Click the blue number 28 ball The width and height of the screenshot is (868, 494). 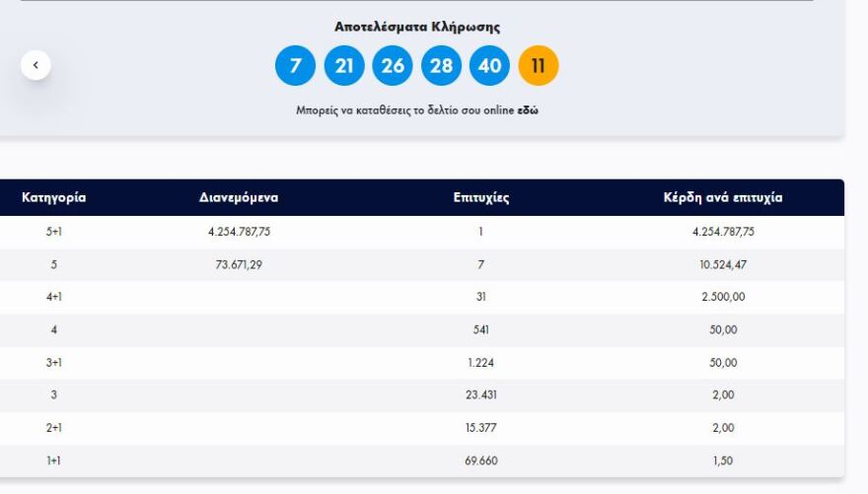(x=441, y=66)
